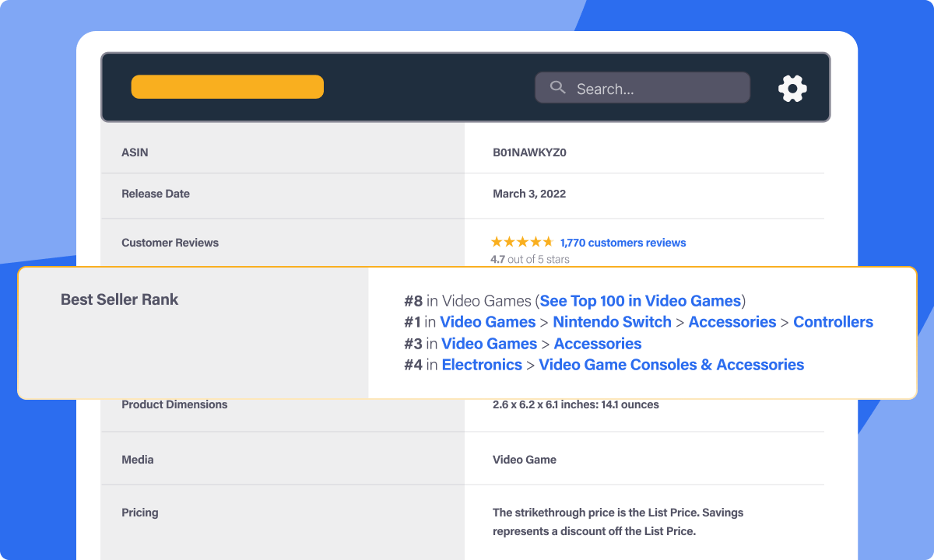Click Accessories link after Nintendo Switch
Screen dimensions: 934x560
pyautogui.click(x=732, y=322)
